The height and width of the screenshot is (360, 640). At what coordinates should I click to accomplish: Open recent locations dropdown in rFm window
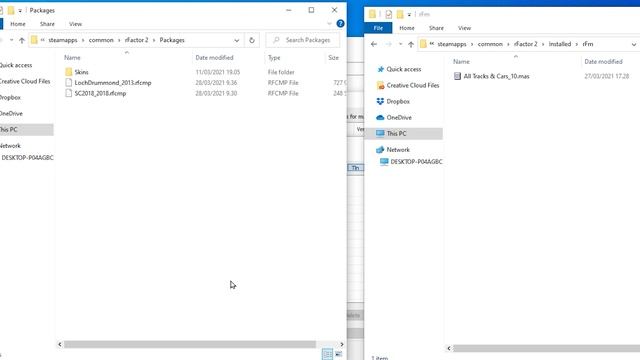400,44
